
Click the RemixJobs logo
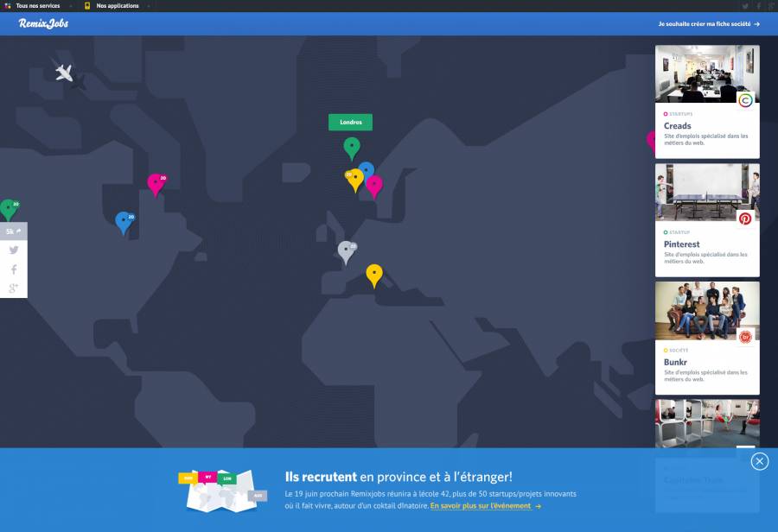43,24
